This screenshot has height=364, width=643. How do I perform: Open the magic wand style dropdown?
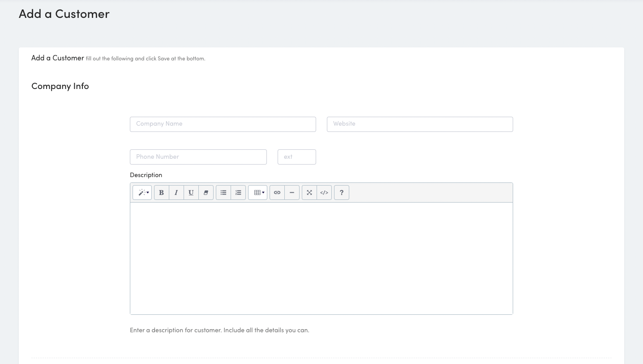(x=142, y=193)
